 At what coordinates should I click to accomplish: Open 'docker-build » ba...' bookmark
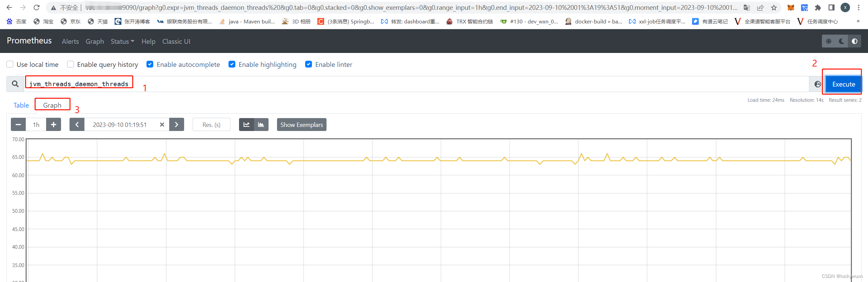coord(594,21)
